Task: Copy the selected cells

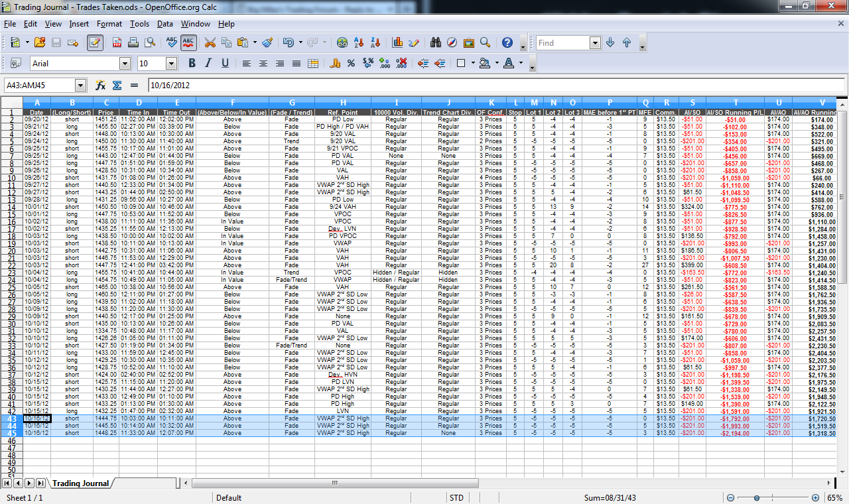Action: pos(227,43)
